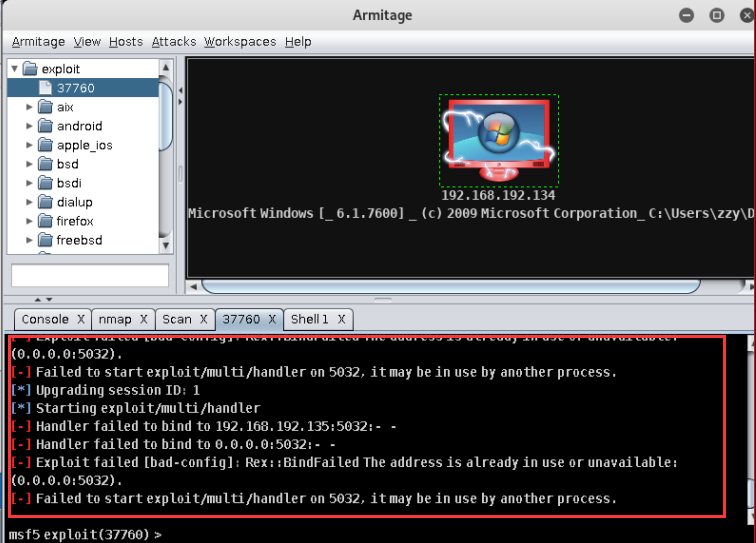Viewport: 756px width, 543px height.
Task: Click the apple_ios folder icon
Action: 45,145
